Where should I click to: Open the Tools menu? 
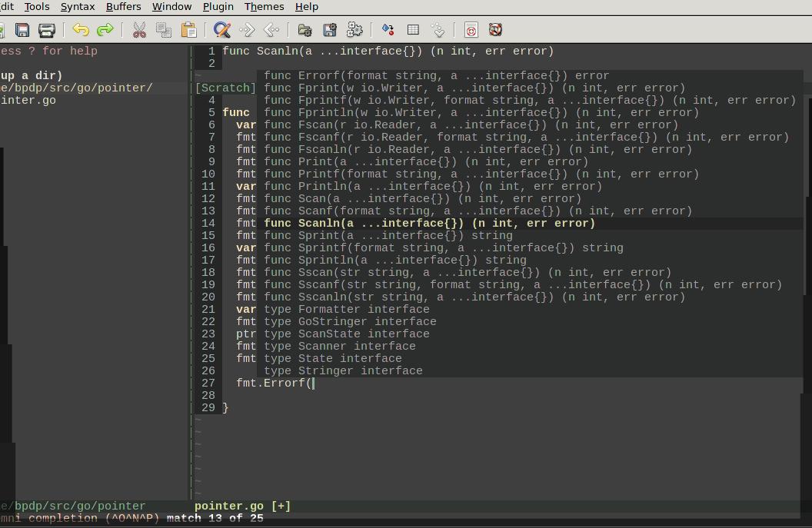tap(37, 7)
